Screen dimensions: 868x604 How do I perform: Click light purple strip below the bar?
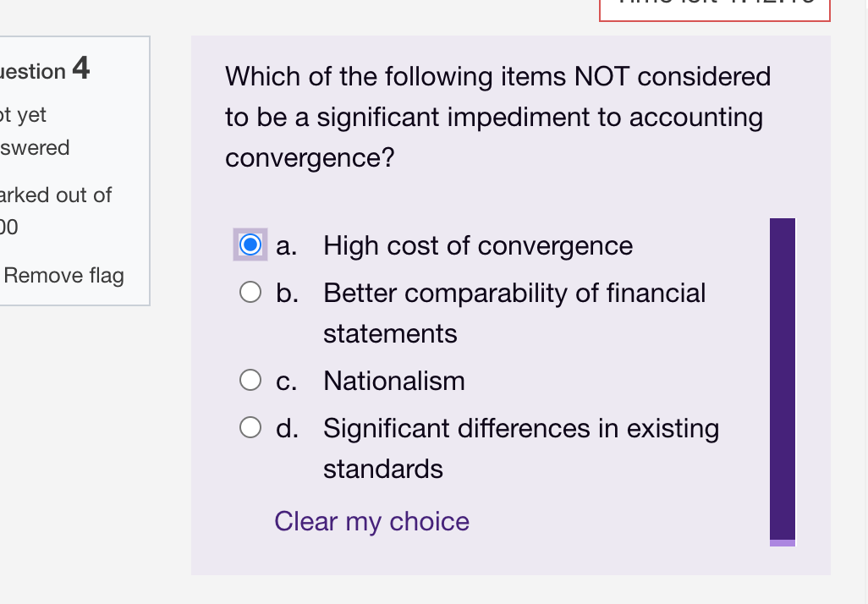pyautogui.click(x=783, y=543)
